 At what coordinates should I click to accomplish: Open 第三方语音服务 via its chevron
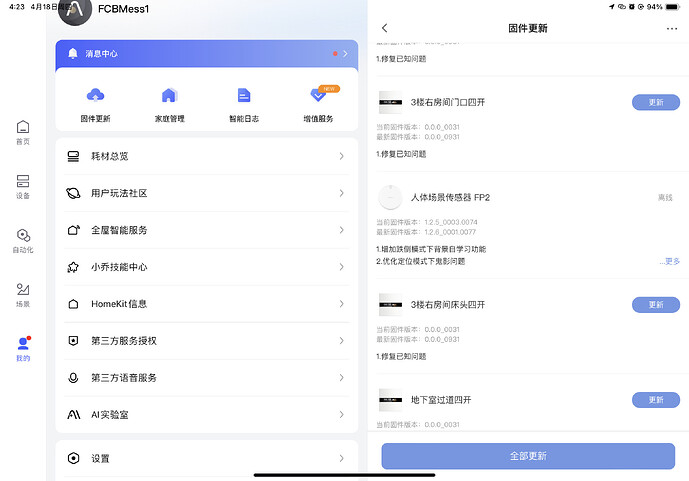(x=341, y=378)
